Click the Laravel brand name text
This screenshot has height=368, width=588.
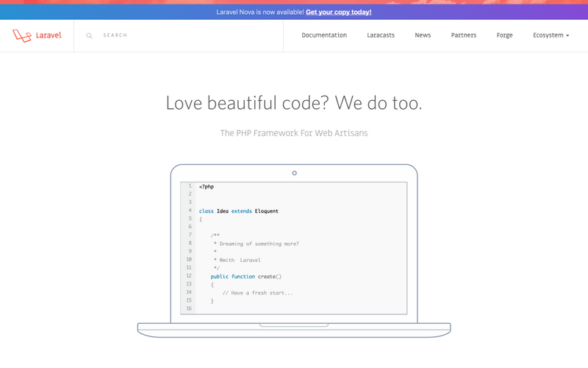coord(49,35)
